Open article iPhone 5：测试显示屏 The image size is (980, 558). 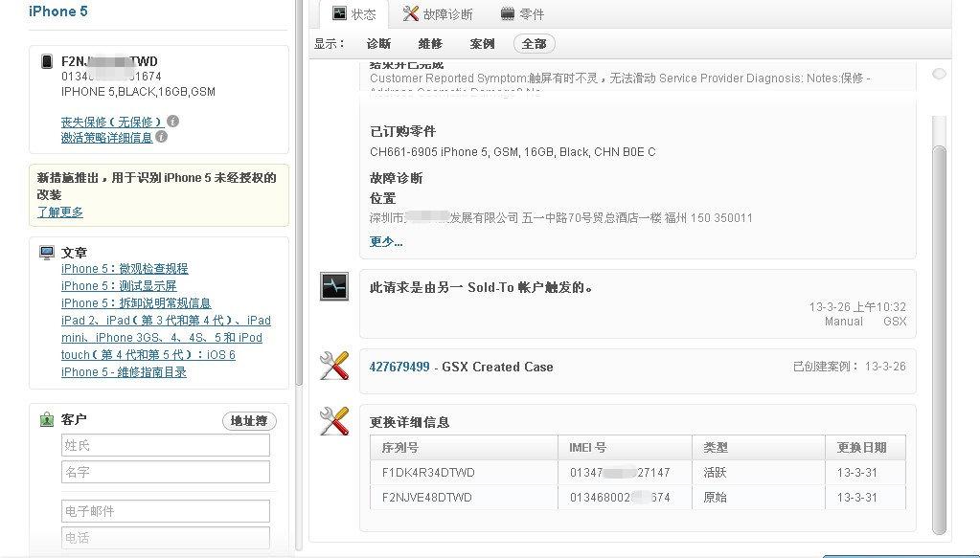coord(119,286)
